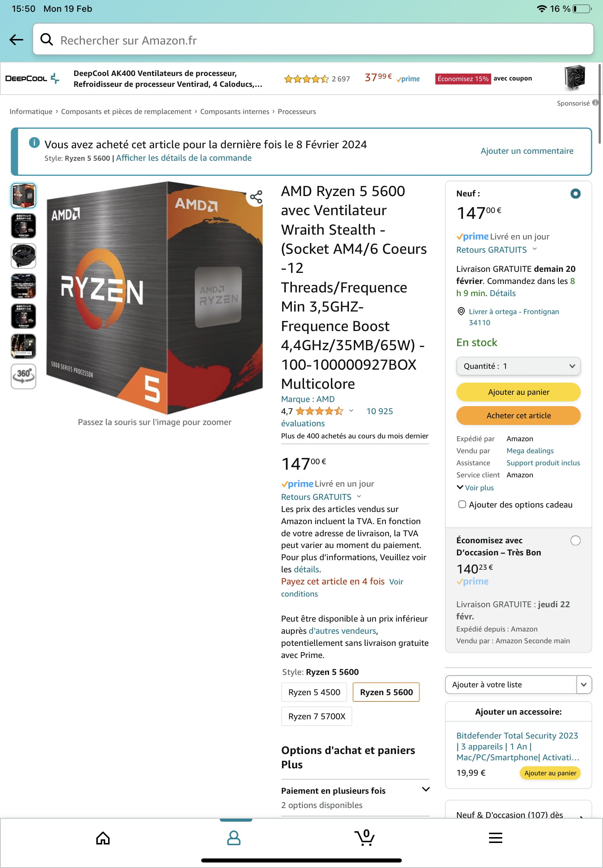Open Ajouter à votre liste dropdown arrow

coord(584,684)
